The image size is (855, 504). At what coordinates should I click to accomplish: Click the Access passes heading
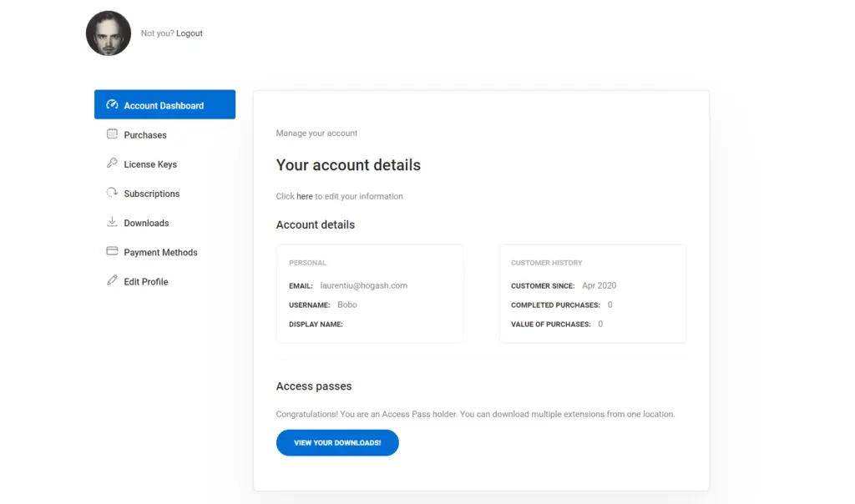point(314,386)
